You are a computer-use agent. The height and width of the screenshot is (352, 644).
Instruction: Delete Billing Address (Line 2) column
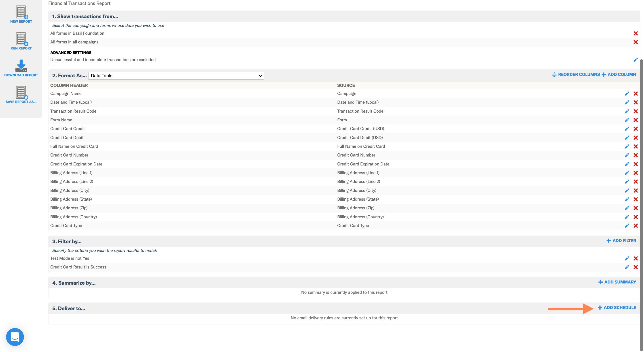(x=636, y=182)
